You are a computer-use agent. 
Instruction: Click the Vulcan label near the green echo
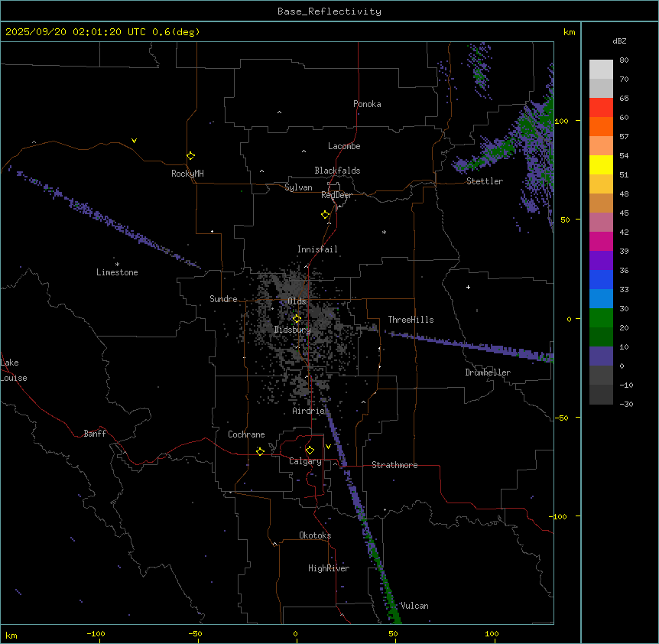[414, 606]
